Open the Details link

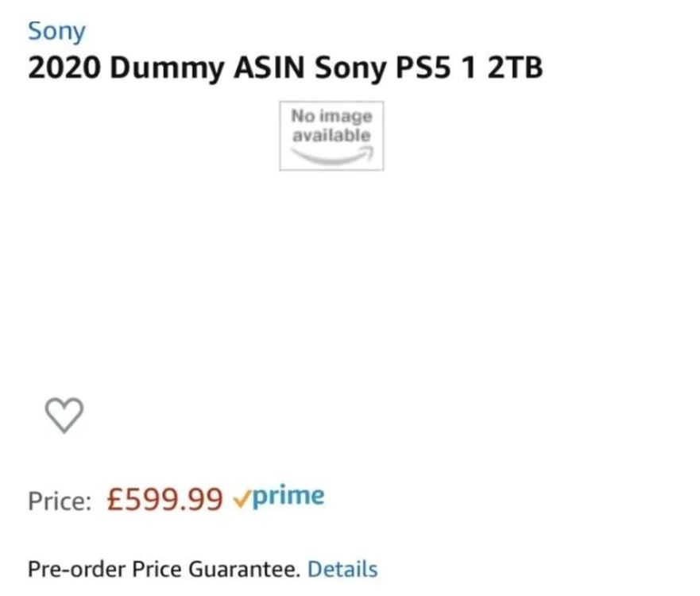pos(342,569)
